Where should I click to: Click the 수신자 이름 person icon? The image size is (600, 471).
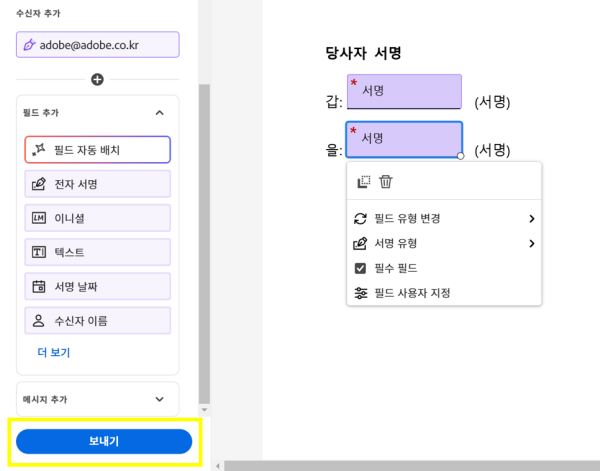tap(39, 321)
